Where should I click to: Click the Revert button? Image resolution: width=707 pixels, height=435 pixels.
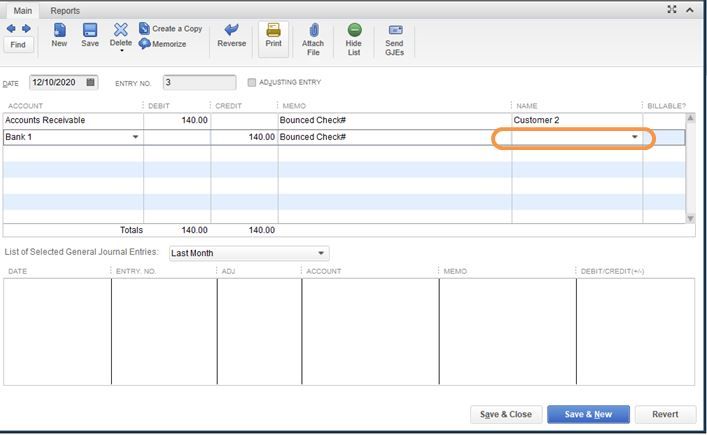[x=665, y=414]
